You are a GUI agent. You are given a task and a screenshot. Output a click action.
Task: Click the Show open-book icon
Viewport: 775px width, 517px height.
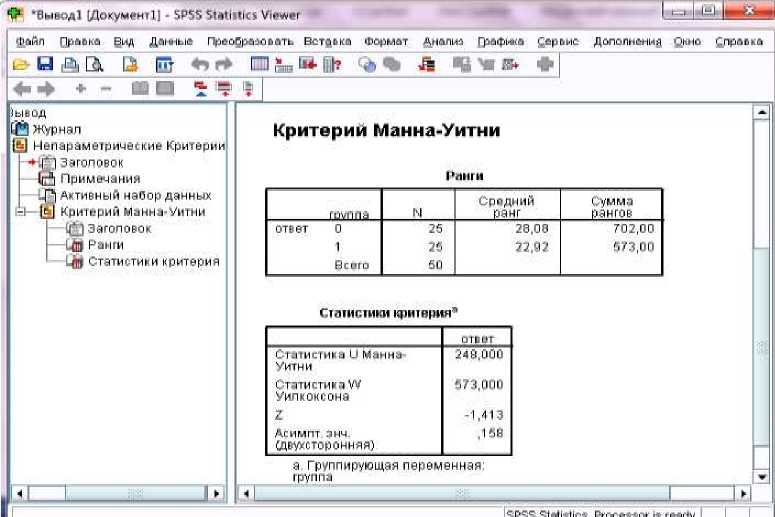pyautogui.click(x=140, y=88)
